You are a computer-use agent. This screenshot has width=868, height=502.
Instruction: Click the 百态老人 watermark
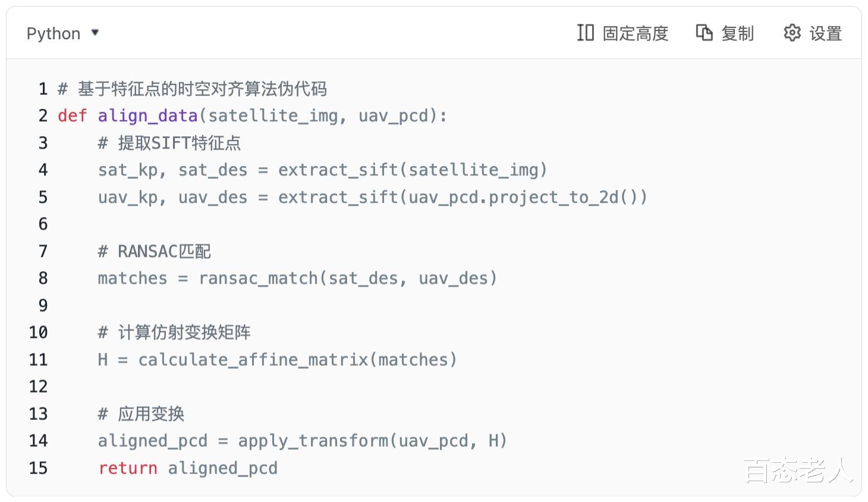point(798,470)
